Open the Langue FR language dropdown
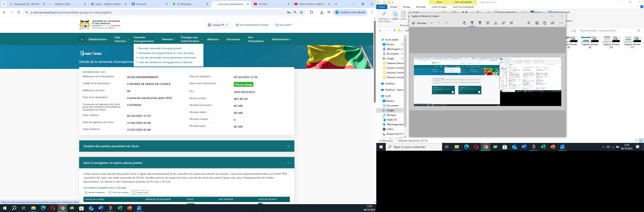Viewport: 644px width, 212px height. [x=218, y=25]
